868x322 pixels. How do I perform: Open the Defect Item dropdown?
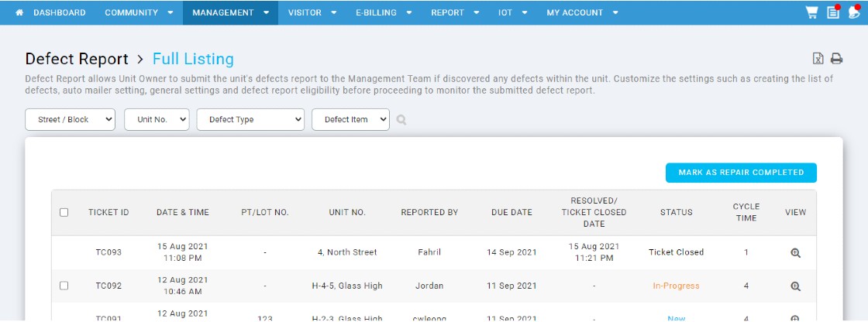[x=350, y=119]
